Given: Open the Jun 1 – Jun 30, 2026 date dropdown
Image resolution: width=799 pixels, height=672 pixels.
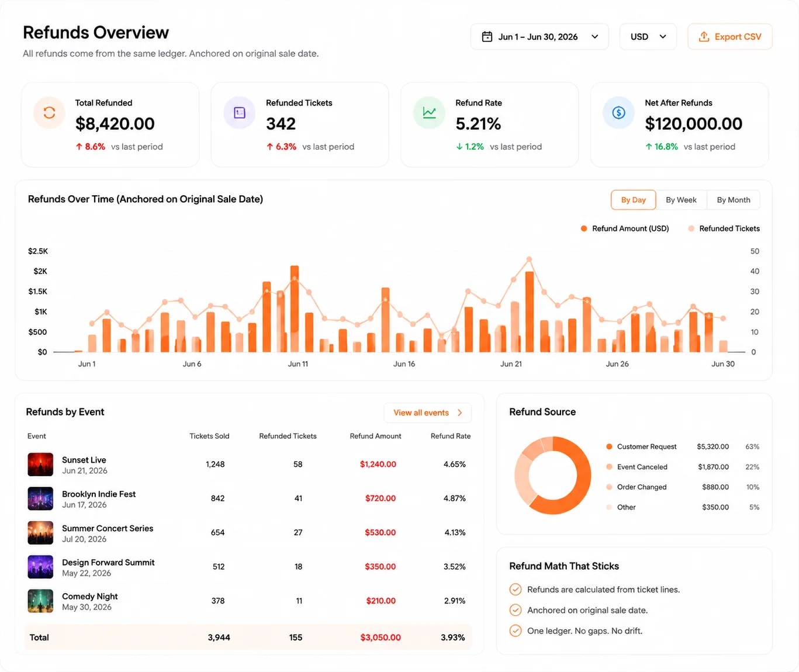Looking at the screenshot, I should [539, 37].
